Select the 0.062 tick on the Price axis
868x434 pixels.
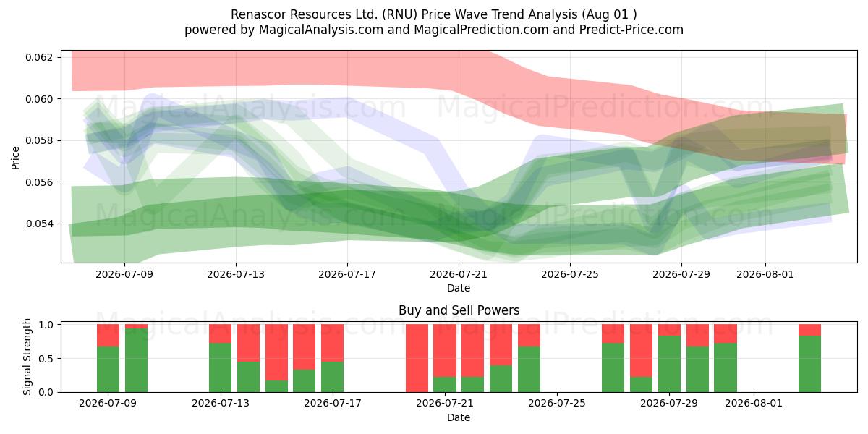41,57
